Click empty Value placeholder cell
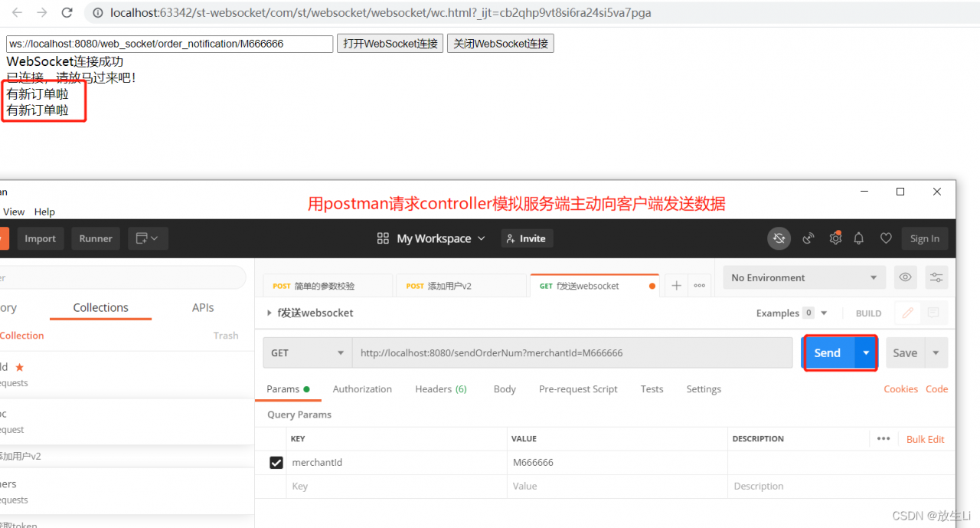This screenshot has width=980, height=528. (x=617, y=486)
